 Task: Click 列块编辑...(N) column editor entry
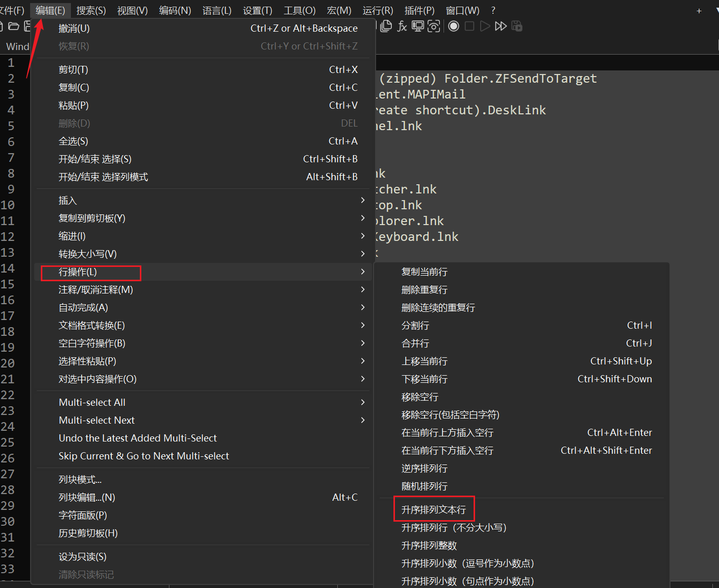pos(87,498)
